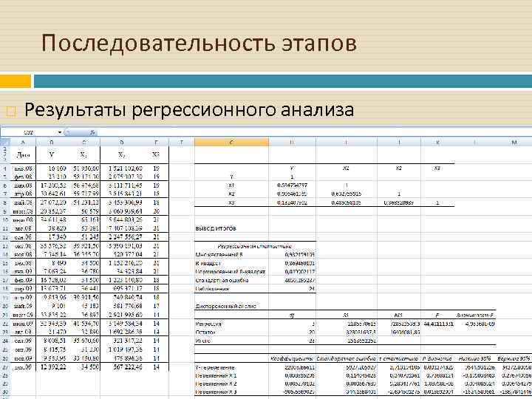Image resolution: width=532 pixels, height=399 pixels.
Task: Click inside the Name Box field
Action: click(29, 133)
